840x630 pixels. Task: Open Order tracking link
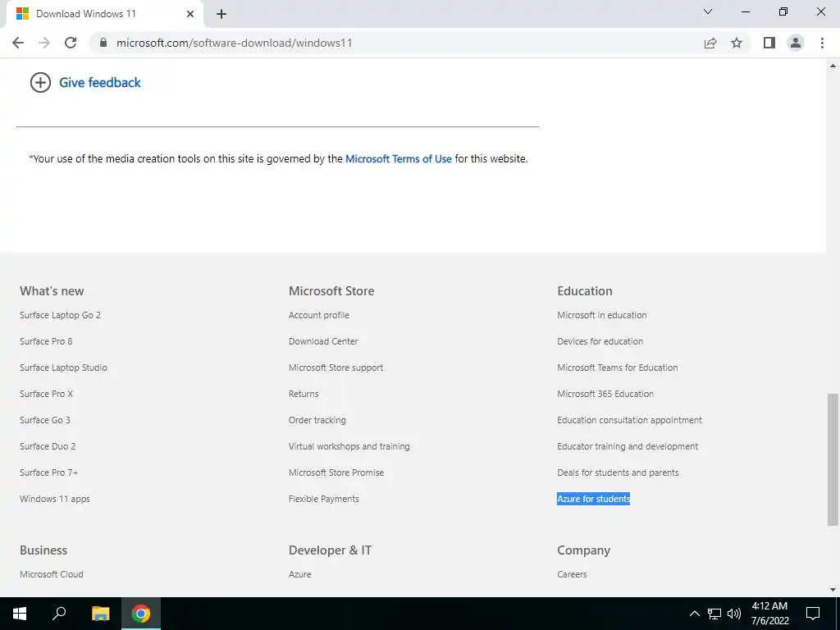click(x=317, y=420)
